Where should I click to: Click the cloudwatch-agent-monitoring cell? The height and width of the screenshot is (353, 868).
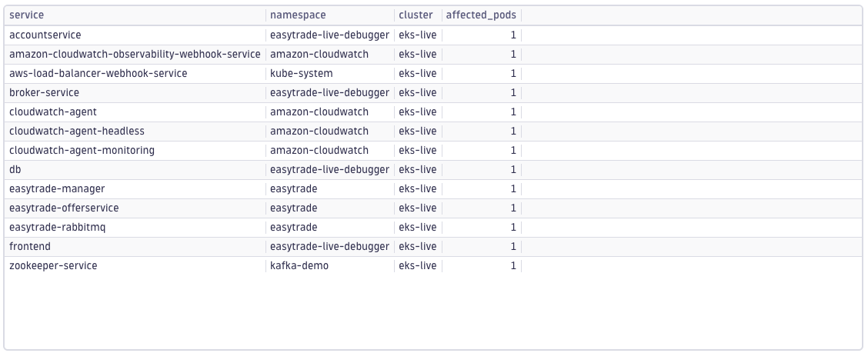[135, 151]
